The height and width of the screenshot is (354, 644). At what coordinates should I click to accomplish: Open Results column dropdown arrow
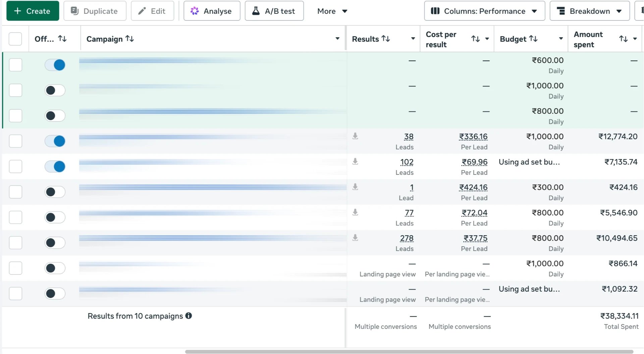click(x=413, y=39)
